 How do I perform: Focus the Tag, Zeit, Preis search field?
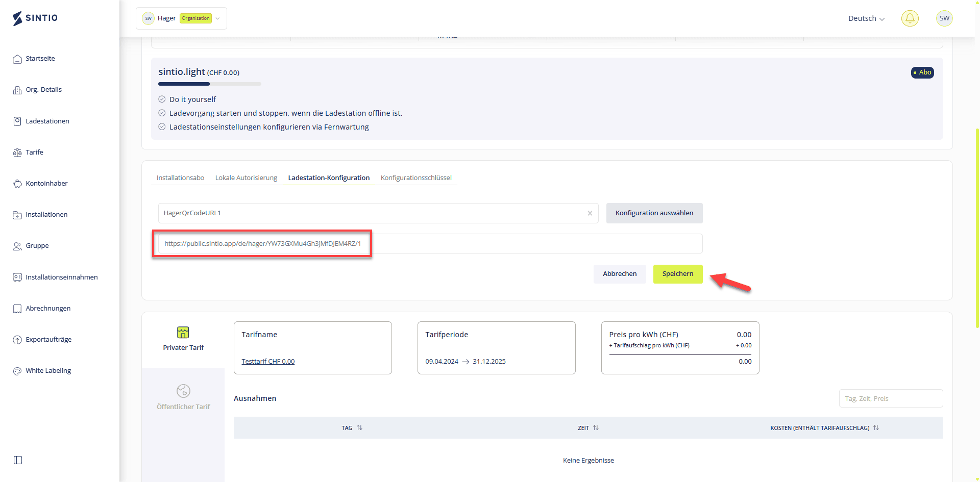coord(891,399)
